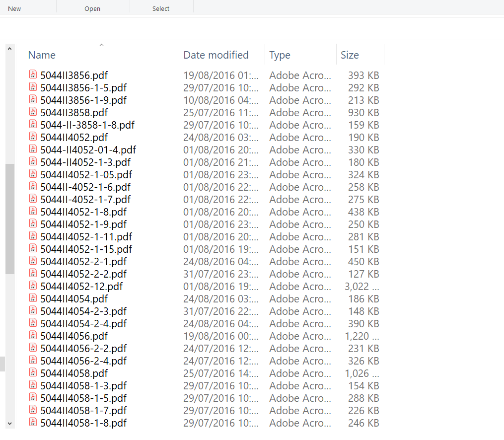Sort list by Date modified column
This screenshot has height=440, width=504.
[x=216, y=55]
